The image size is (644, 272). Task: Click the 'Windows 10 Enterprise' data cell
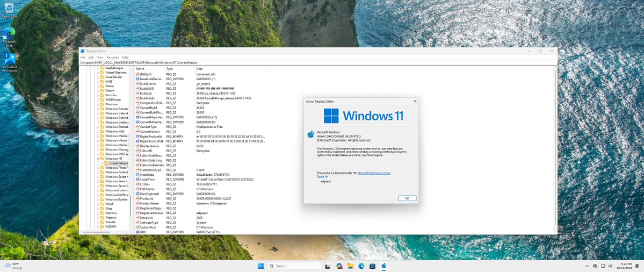click(212, 203)
